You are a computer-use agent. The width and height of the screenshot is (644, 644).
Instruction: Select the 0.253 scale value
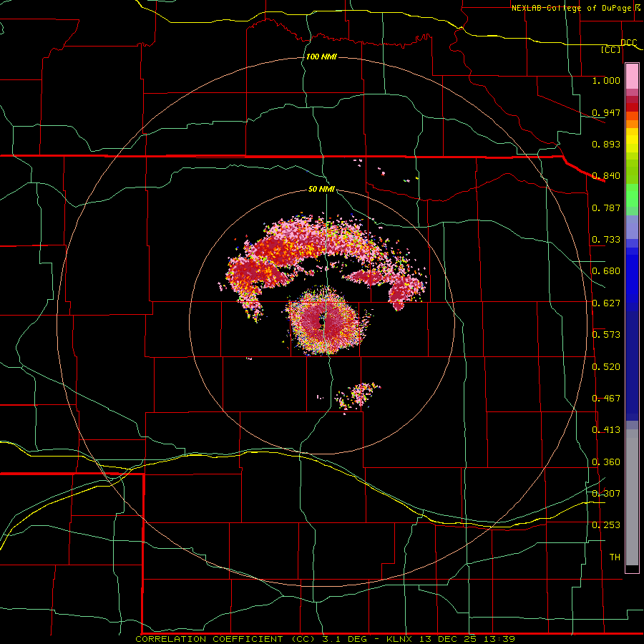point(606,525)
